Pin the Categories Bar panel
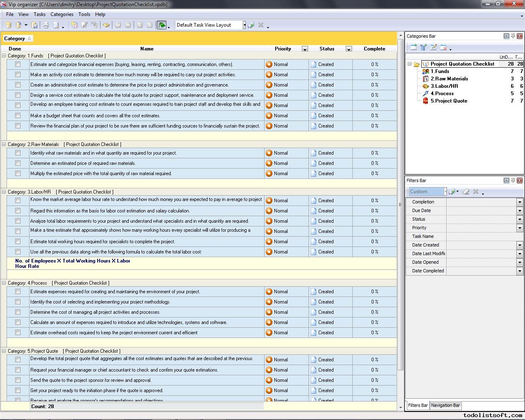 (x=513, y=36)
